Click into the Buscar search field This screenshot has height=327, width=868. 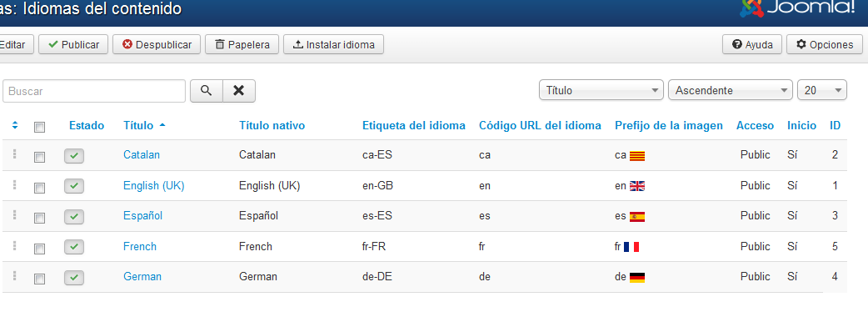[94, 91]
